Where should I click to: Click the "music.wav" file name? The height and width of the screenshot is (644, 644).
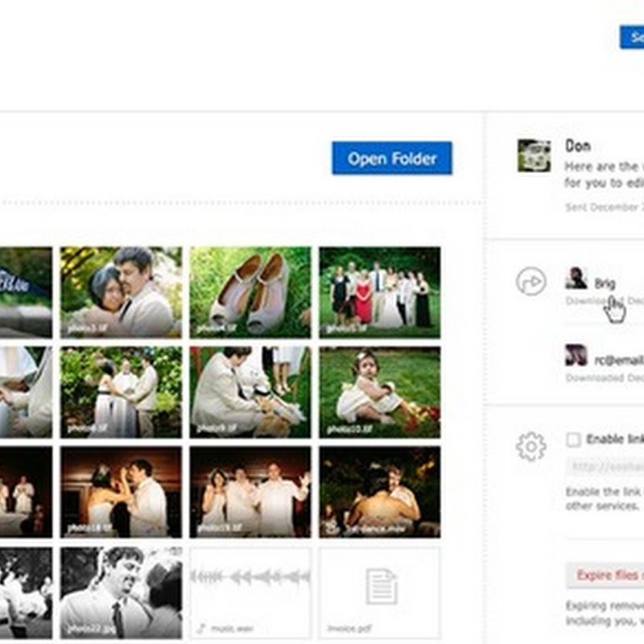click(x=232, y=629)
